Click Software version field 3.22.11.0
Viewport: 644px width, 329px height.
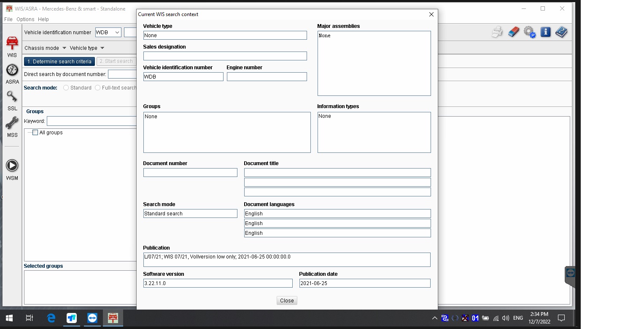(x=218, y=283)
